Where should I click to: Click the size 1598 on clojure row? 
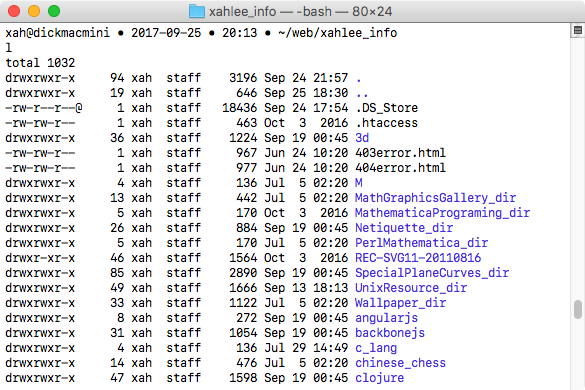tap(243, 378)
